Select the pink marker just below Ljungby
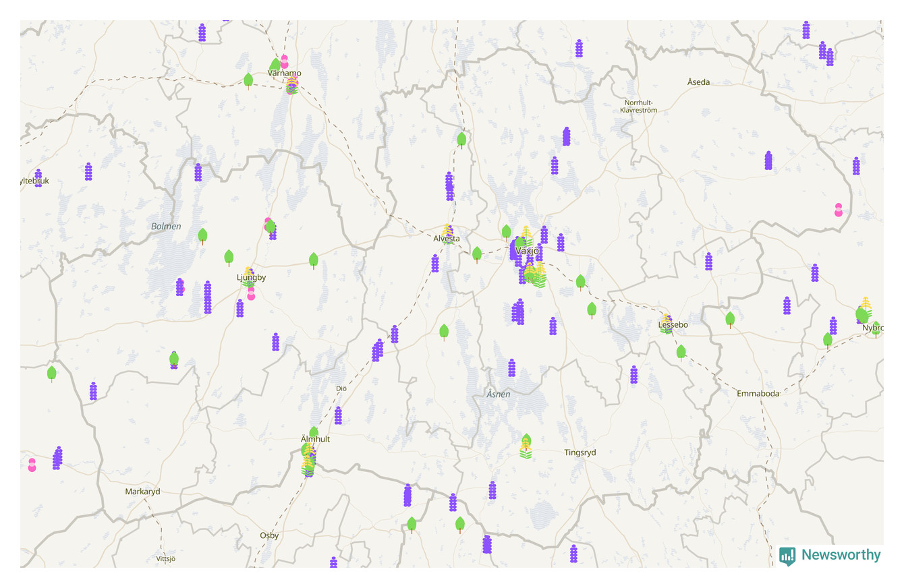 251,293
